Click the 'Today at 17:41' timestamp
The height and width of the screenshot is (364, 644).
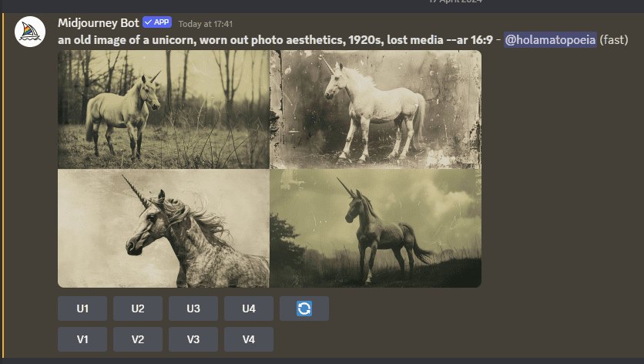pyautogui.click(x=206, y=24)
